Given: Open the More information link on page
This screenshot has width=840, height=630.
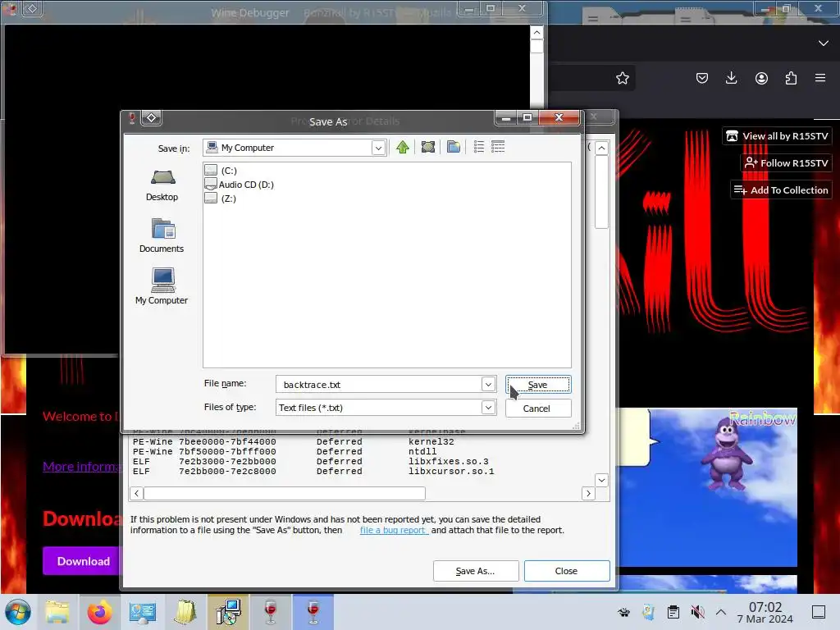Looking at the screenshot, I should click(81, 467).
